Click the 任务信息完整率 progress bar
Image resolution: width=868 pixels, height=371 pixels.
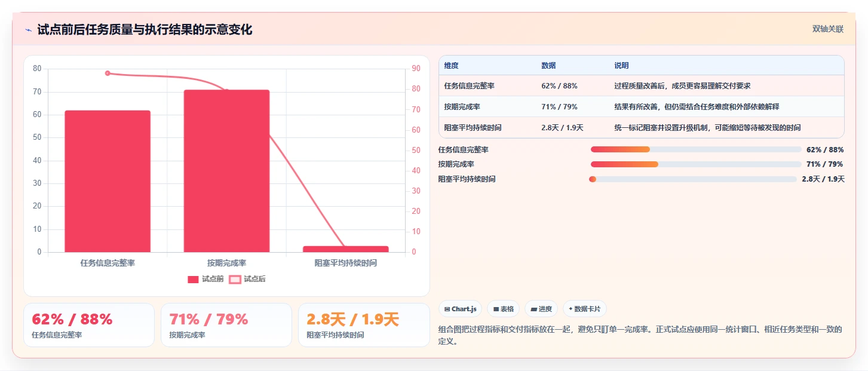click(x=696, y=149)
